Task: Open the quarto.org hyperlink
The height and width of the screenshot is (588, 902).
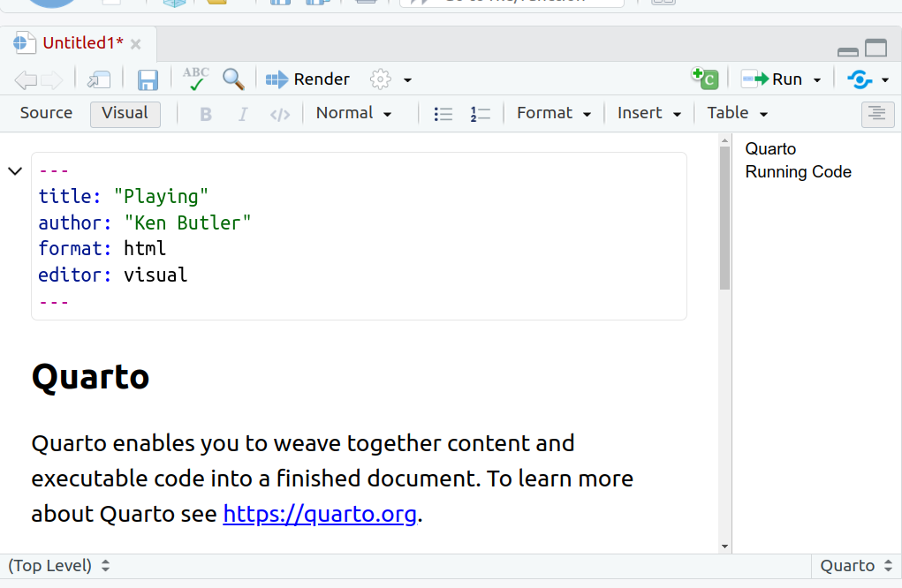Action: (320, 514)
